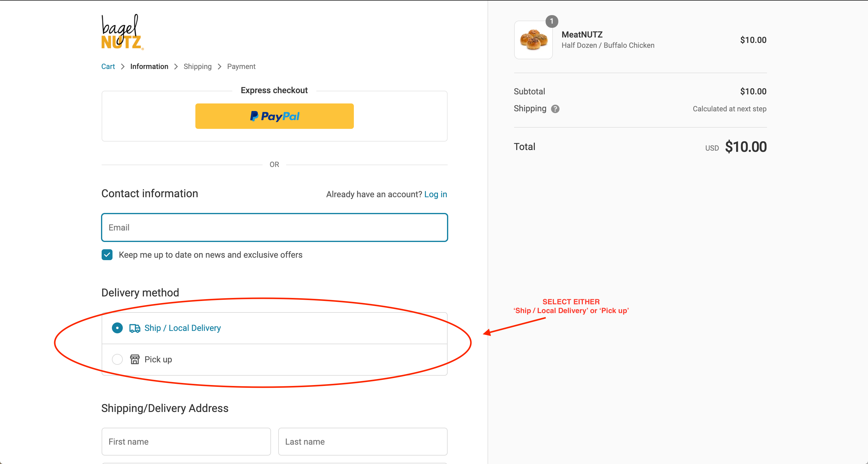Select Ship / Local Delivery radio button
The image size is (868, 464).
pyautogui.click(x=117, y=328)
